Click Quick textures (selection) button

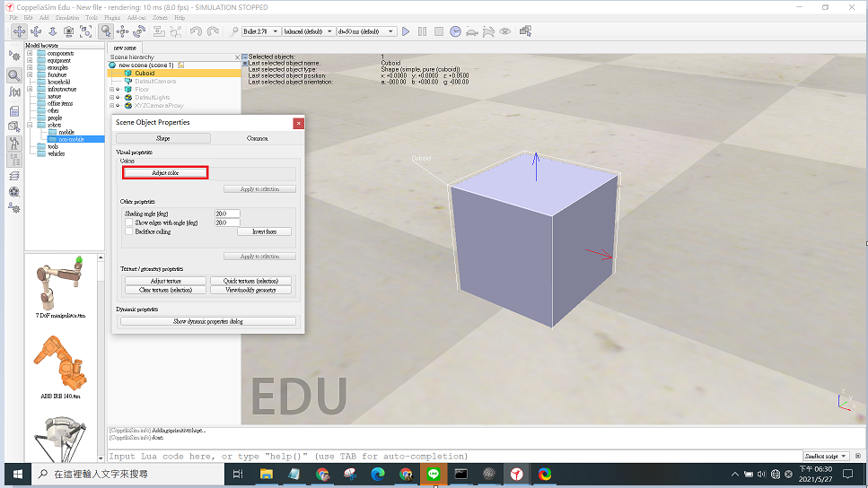[x=250, y=281]
